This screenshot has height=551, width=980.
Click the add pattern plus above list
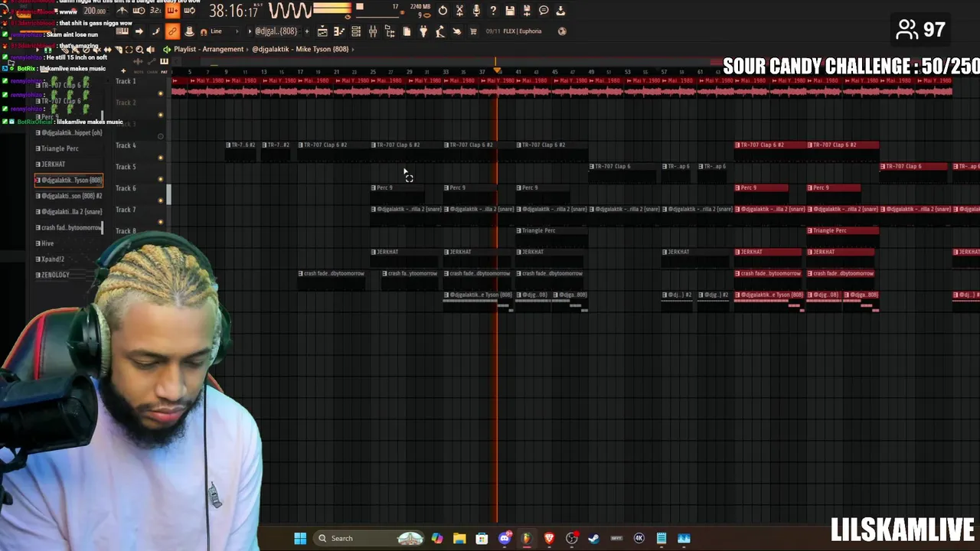coord(123,71)
